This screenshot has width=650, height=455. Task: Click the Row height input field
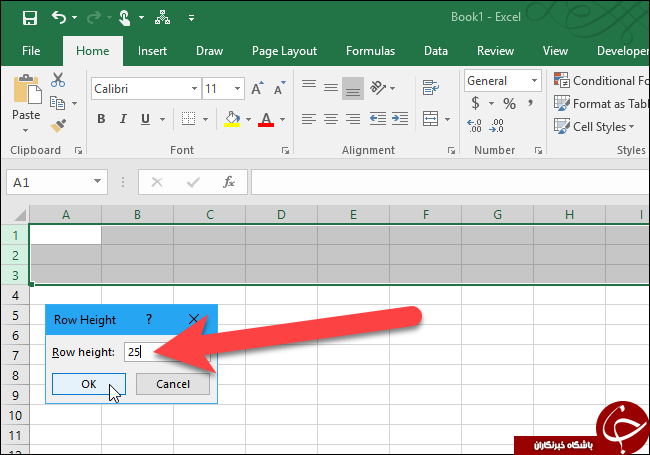tap(167, 352)
